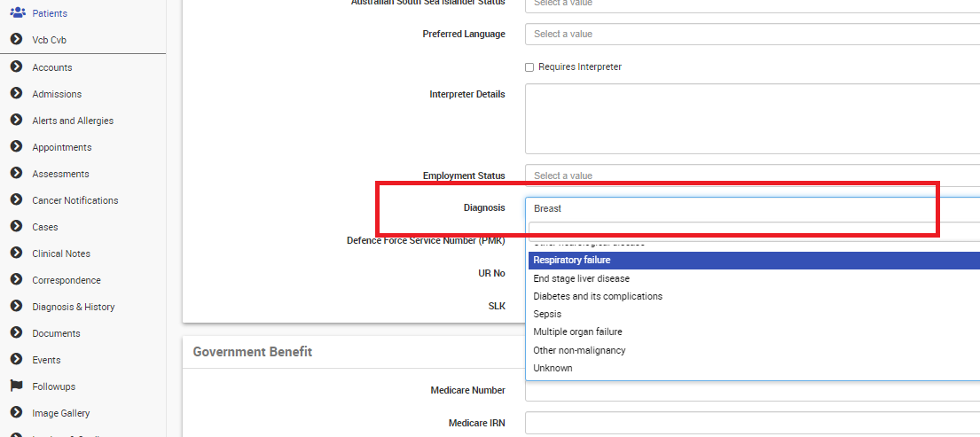This screenshot has width=980, height=437.
Task: Click the Medicare IRN input field
Action: [x=752, y=423]
